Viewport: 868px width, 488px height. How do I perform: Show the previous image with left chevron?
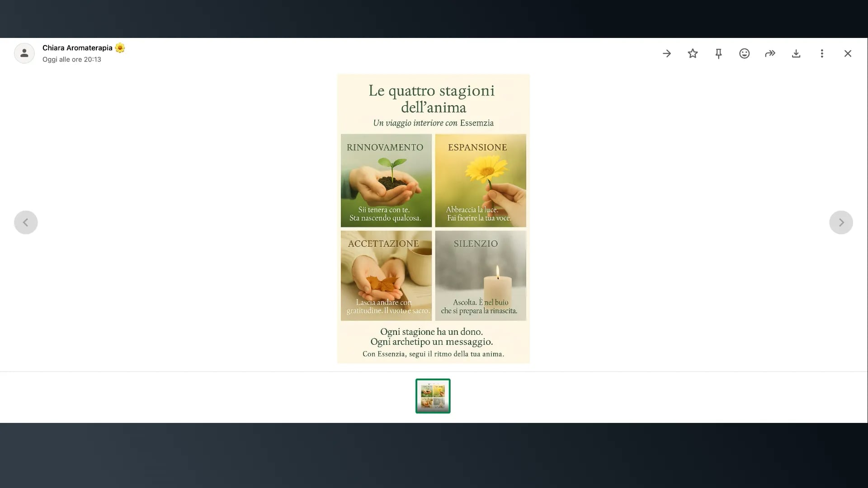pyautogui.click(x=26, y=222)
